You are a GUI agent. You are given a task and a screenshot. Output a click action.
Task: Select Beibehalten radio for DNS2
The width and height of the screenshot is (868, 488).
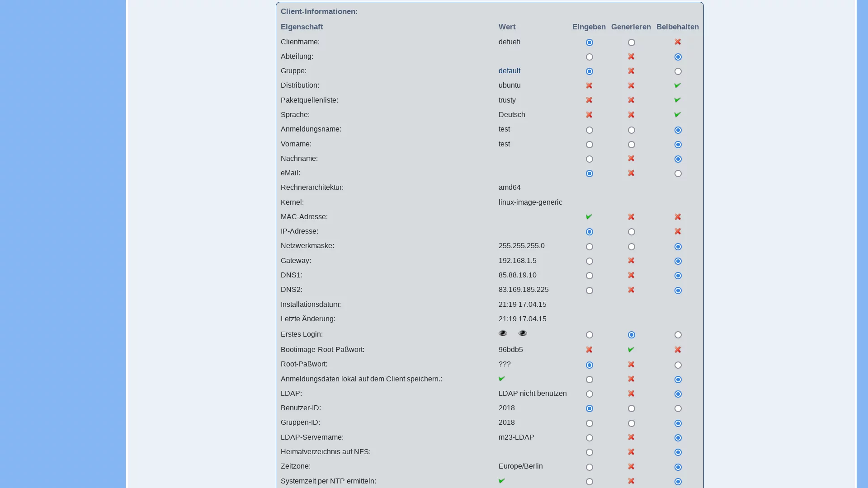tap(678, 291)
